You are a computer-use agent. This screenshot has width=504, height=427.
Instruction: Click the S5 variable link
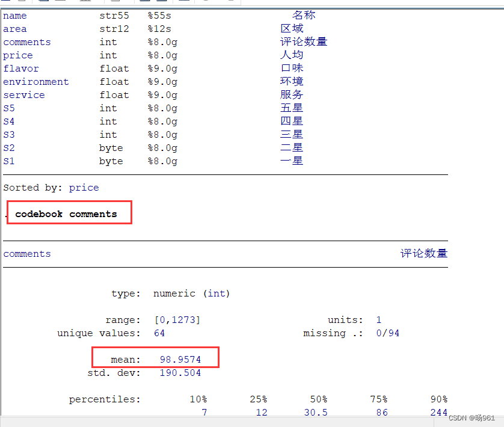[x=8, y=108]
